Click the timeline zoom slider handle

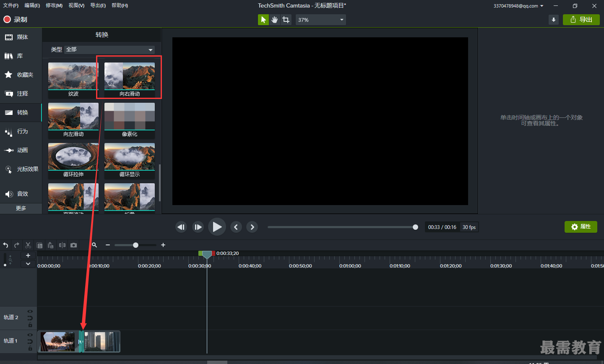[135, 245]
